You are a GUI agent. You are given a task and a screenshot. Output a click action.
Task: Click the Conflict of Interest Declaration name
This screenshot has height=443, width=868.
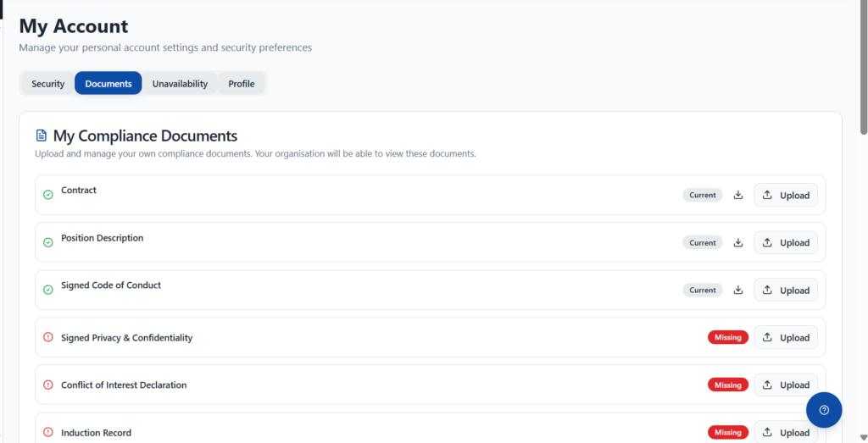click(x=124, y=385)
